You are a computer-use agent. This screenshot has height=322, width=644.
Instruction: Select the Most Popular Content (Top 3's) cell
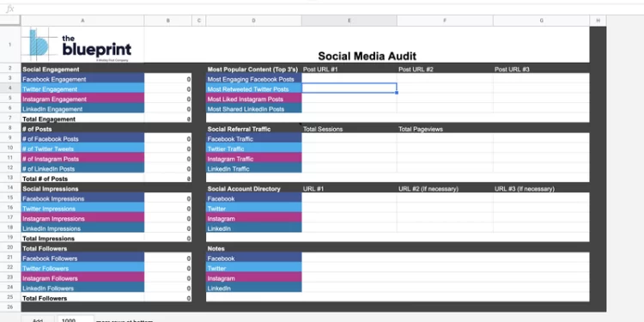tap(253, 70)
